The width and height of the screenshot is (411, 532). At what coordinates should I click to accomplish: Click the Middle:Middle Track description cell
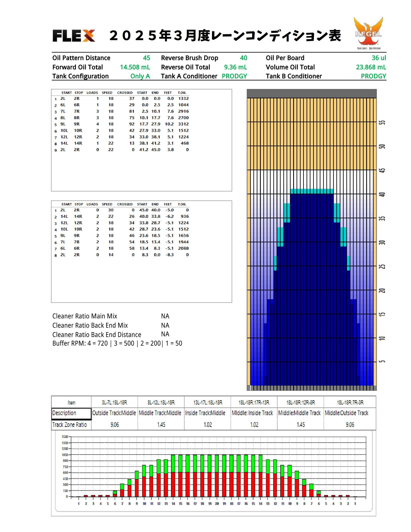pos(301,413)
